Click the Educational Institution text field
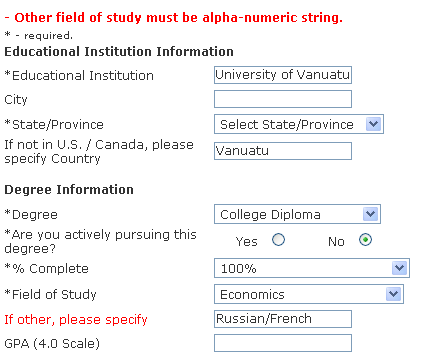 [x=283, y=75]
